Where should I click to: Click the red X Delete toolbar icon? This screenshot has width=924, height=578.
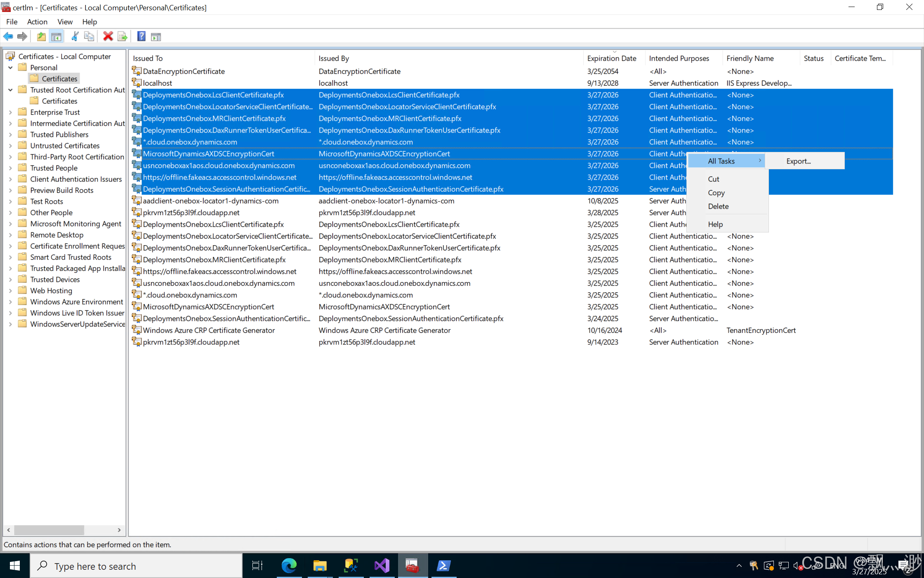coord(108,37)
